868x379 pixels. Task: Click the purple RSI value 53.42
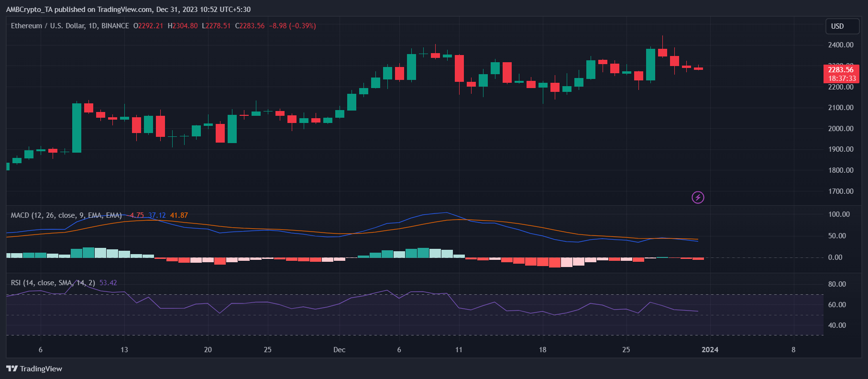coord(108,283)
